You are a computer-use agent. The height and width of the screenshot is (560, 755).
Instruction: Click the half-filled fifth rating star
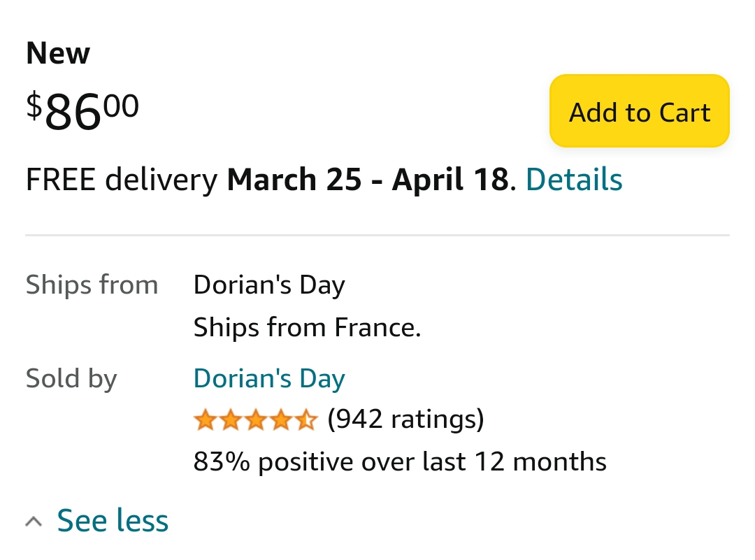click(x=307, y=420)
